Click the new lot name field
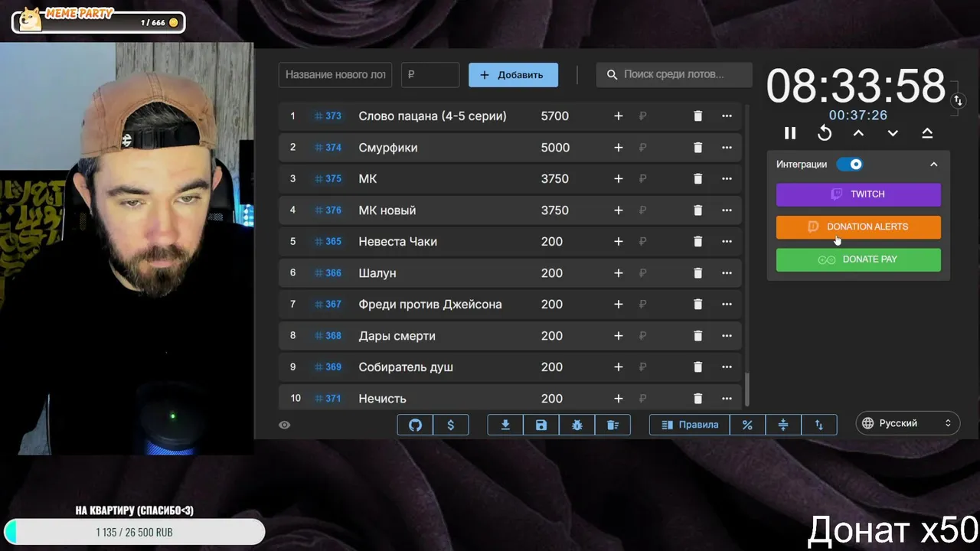The height and width of the screenshot is (551, 980). coord(335,75)
